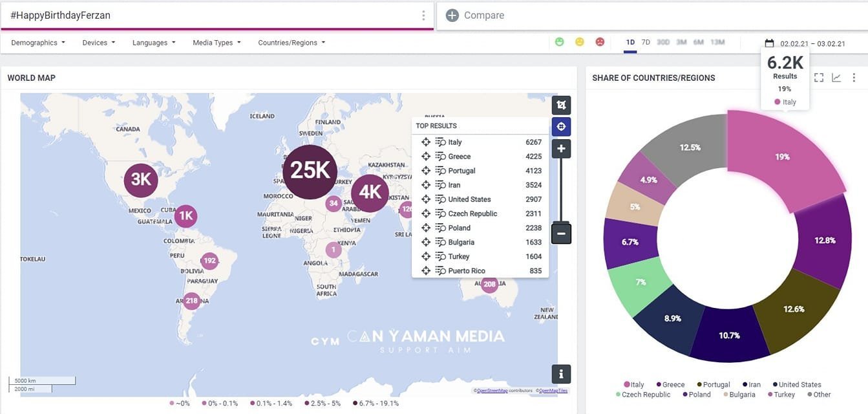Open the map info icon
This screenshot has height=414, width=868.
click(561, 374)
